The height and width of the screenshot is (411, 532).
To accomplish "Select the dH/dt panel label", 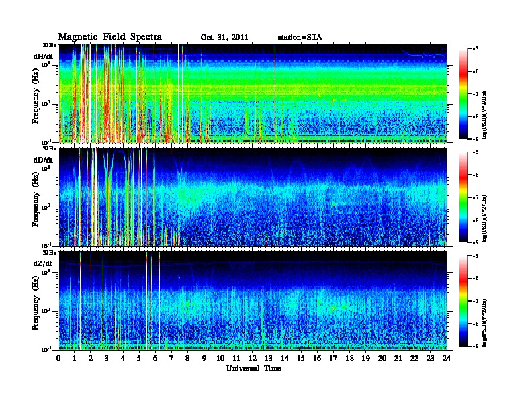I will pos(43,56).
